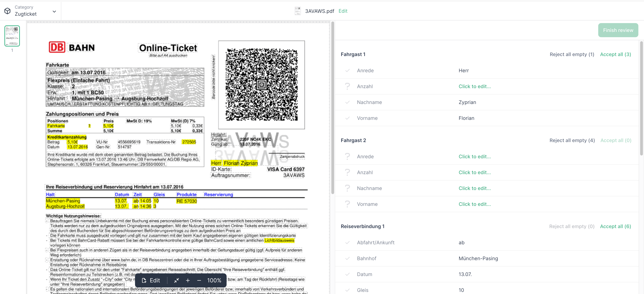644x294 pixels.
Task: Accept the Nachname Zyprian checkmark
Action: tap(347, 102)
